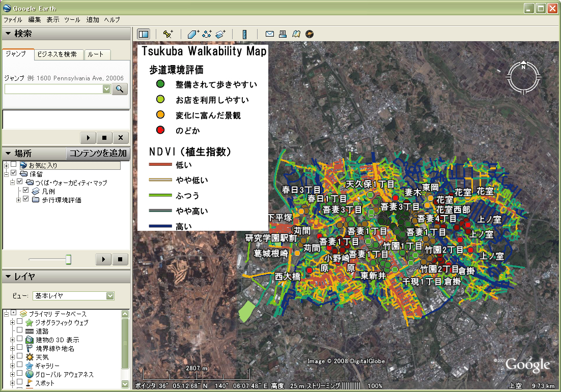561x392 pixels.
Task: Click the コンテンツを追加 button
Action: [98, 154]
